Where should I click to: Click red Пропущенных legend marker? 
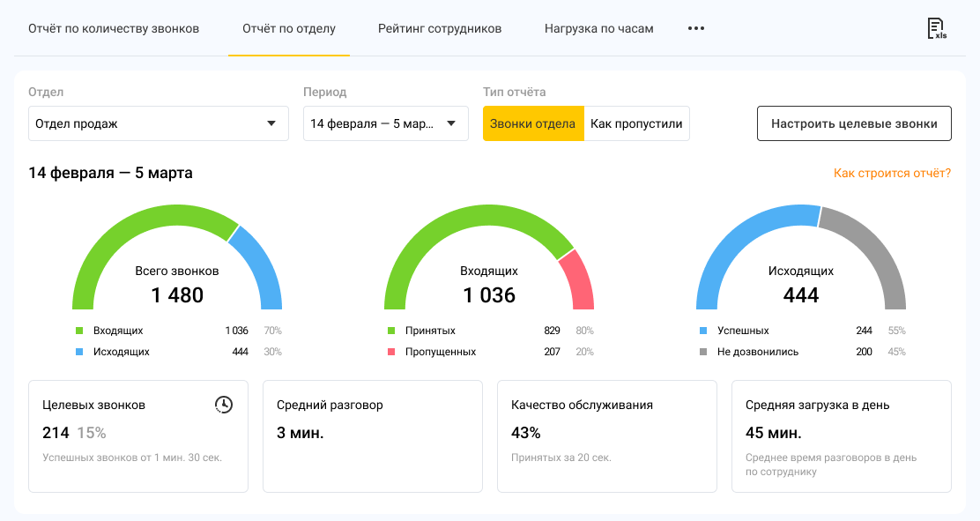pyautogui.click(x=390, y=352)
